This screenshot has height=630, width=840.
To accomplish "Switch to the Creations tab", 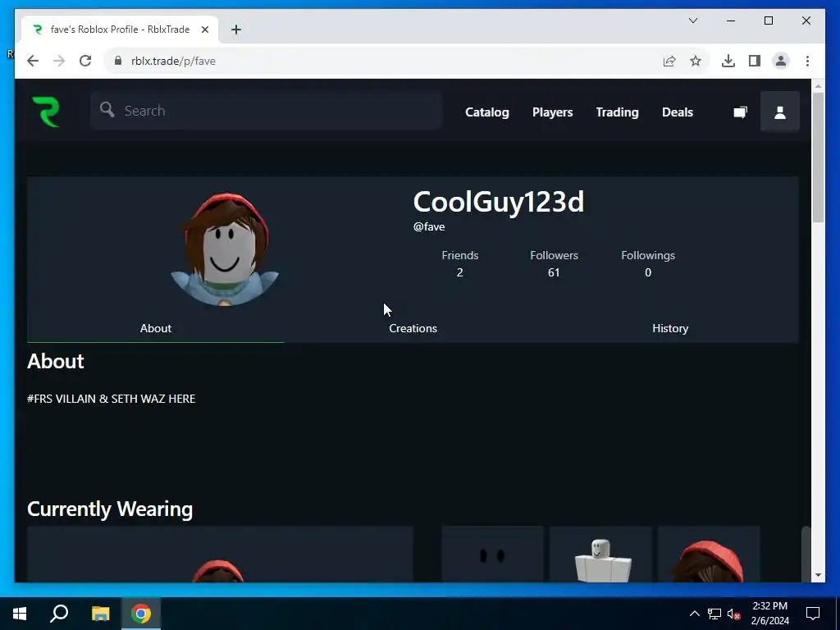I will pyautogui.click(x=413, y=328).
